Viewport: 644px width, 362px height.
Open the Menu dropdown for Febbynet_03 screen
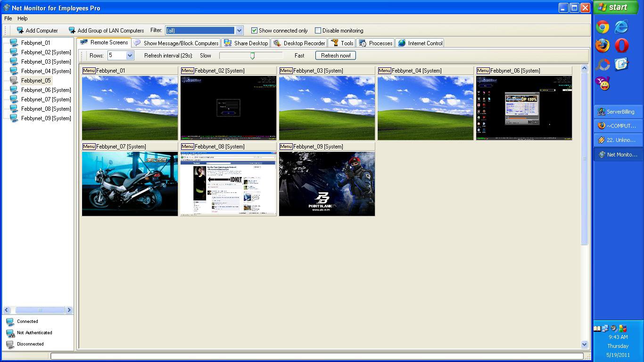coord(286,71)
